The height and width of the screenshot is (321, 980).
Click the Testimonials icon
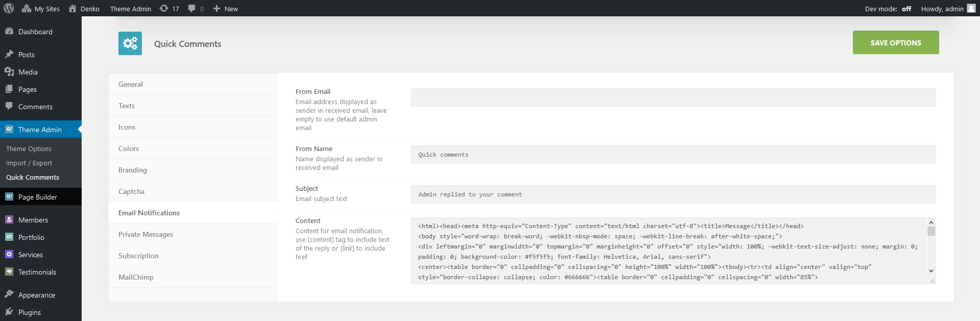(9, 271)
